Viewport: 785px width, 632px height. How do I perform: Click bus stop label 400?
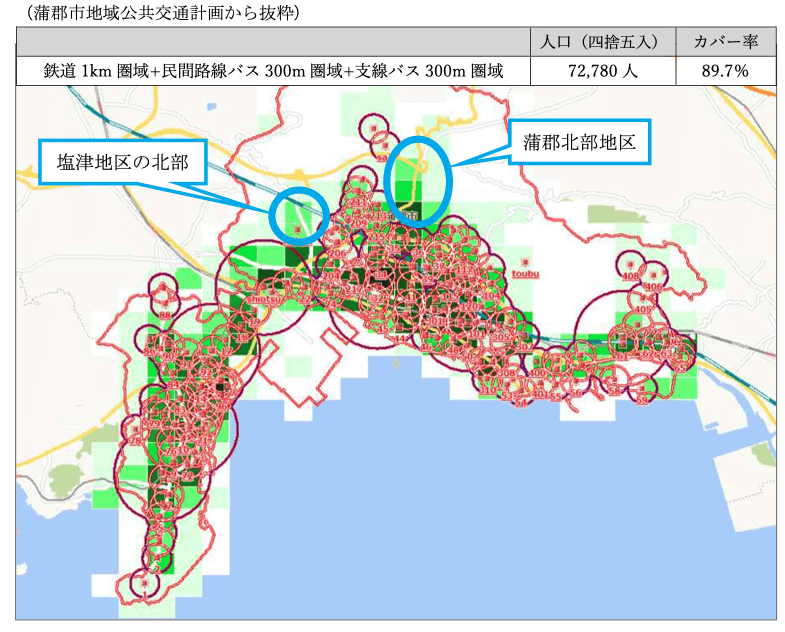point(537,373)
